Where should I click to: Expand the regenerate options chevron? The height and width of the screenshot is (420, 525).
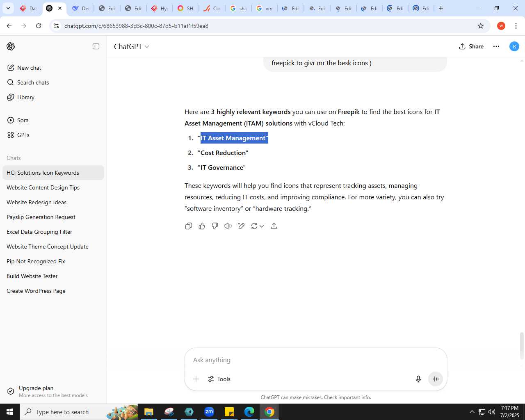(x=262, y=226)
